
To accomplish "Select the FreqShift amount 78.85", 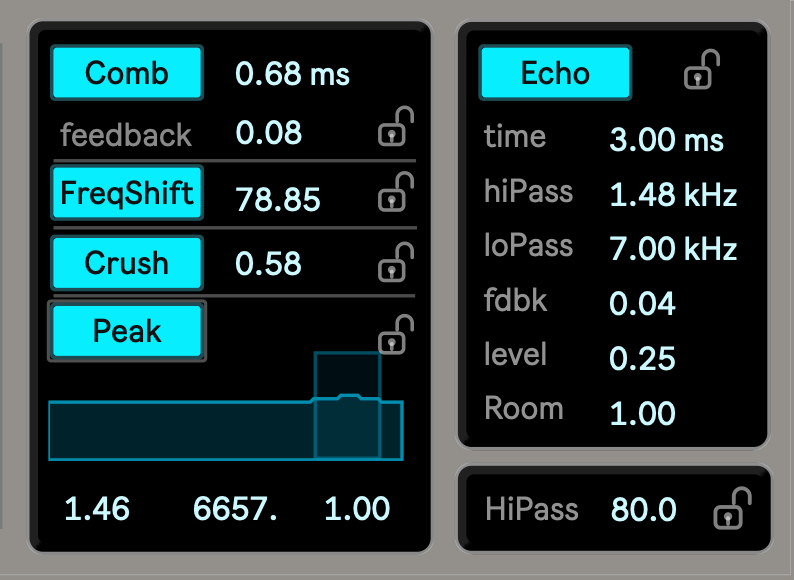I will 277,199.
